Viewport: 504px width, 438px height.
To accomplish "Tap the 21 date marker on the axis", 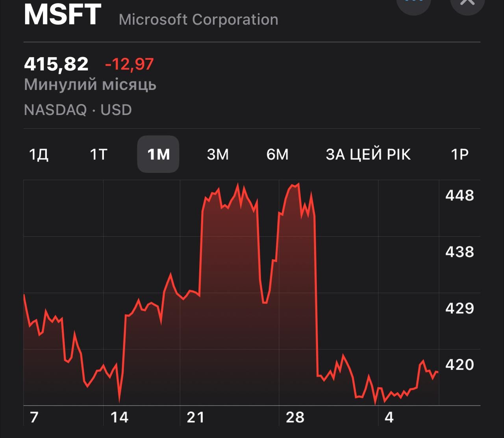I will coord(196,418).
